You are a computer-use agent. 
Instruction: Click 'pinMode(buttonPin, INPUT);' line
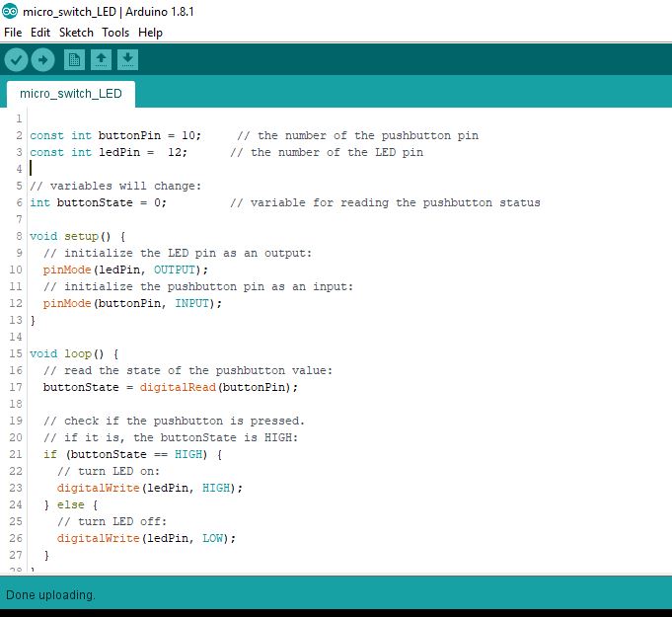coord(132,303)
